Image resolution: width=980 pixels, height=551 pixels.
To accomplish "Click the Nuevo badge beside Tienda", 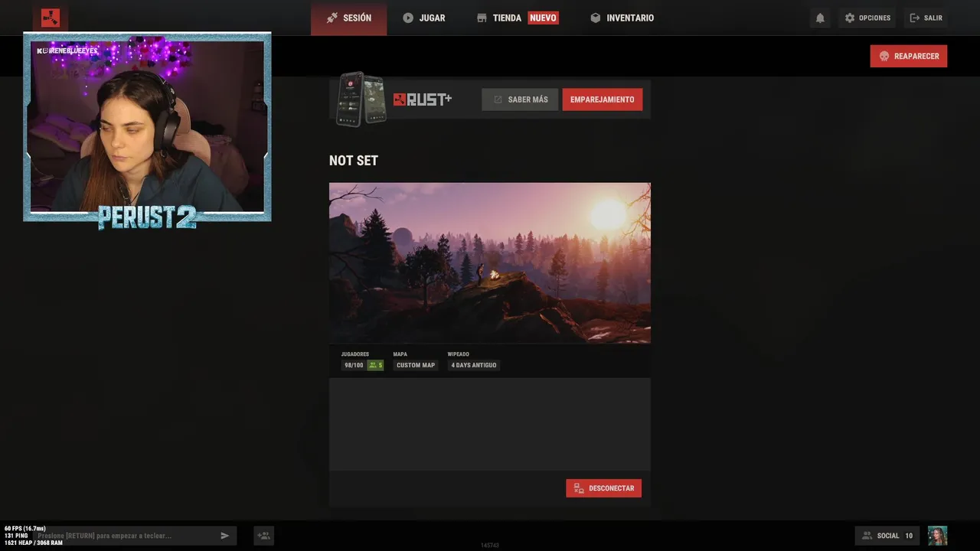I will pyautogui.click(x=543, y=18).
